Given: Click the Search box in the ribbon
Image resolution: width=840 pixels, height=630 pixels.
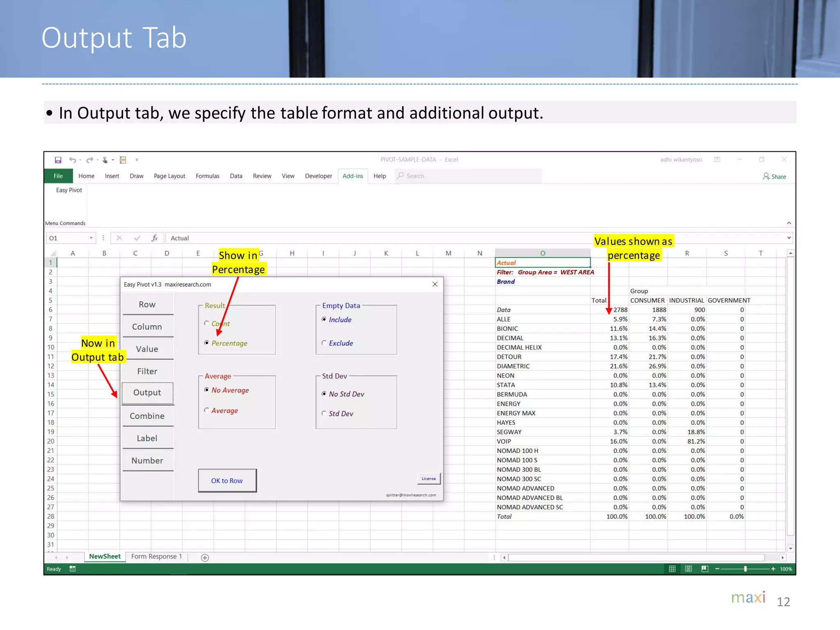Looking at the screenshot, I should [x=468, y=176].
